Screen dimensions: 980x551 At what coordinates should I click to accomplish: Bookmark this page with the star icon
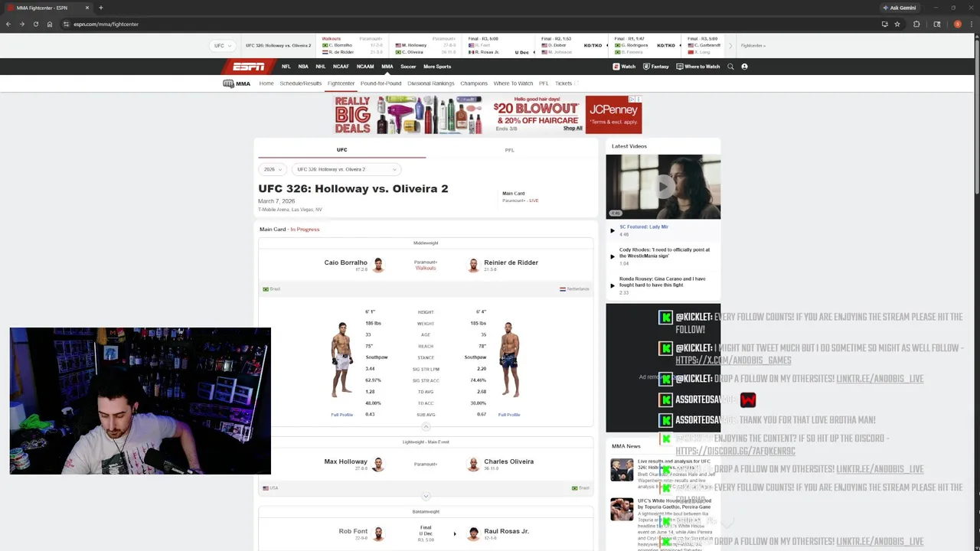pos(897,24)
